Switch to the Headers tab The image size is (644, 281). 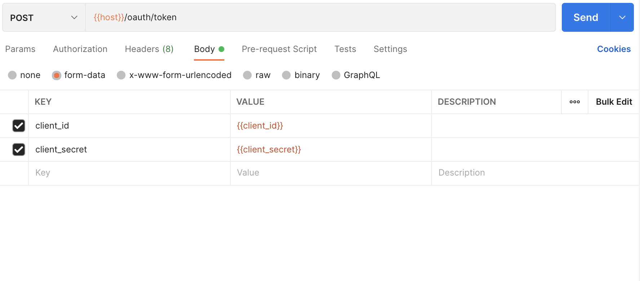(x=149, y=49)
